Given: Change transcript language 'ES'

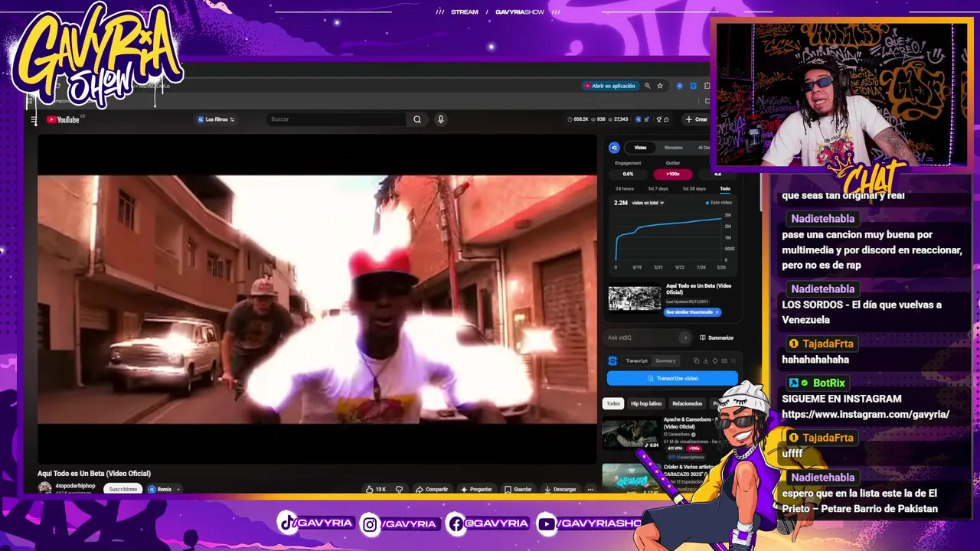Looking at the screenshot, I should [724, 360].
